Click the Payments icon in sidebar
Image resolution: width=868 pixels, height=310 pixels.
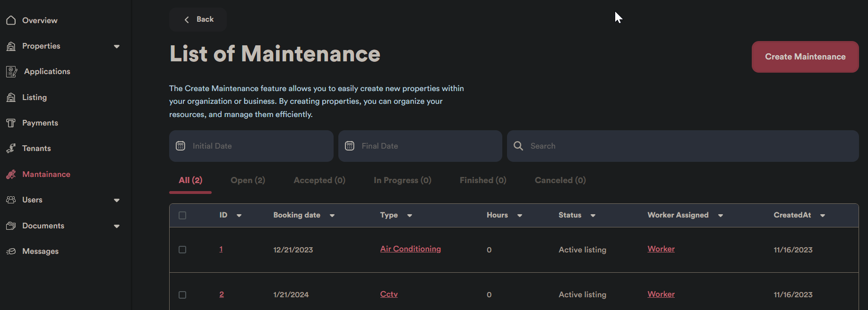click(x=11, y=123)
